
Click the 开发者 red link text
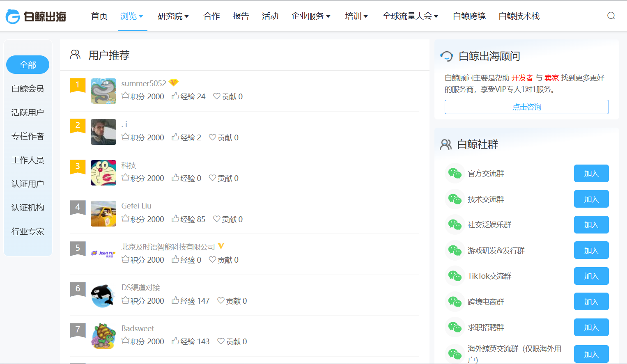(x=522, y=78)
